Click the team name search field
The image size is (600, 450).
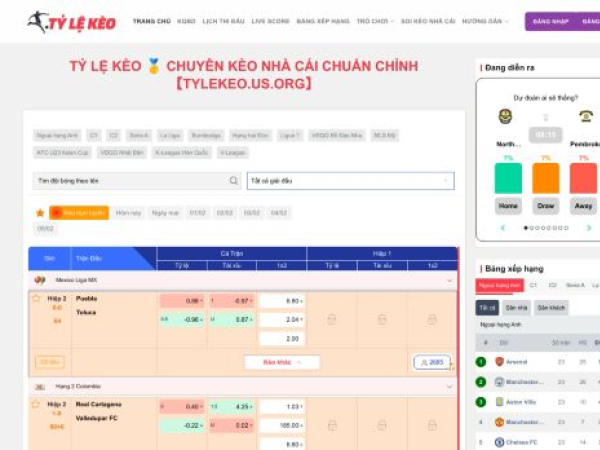click(x=130, y=181)
